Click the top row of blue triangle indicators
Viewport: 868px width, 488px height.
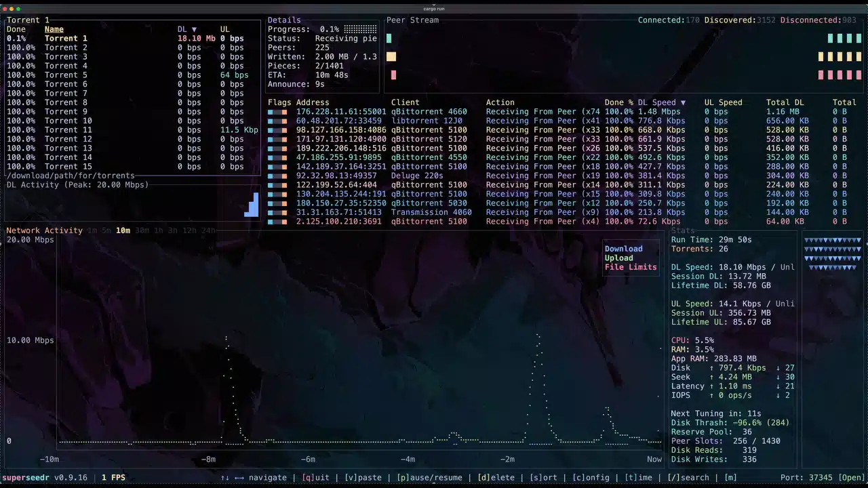pyautogui.click(x=832, y=239)
